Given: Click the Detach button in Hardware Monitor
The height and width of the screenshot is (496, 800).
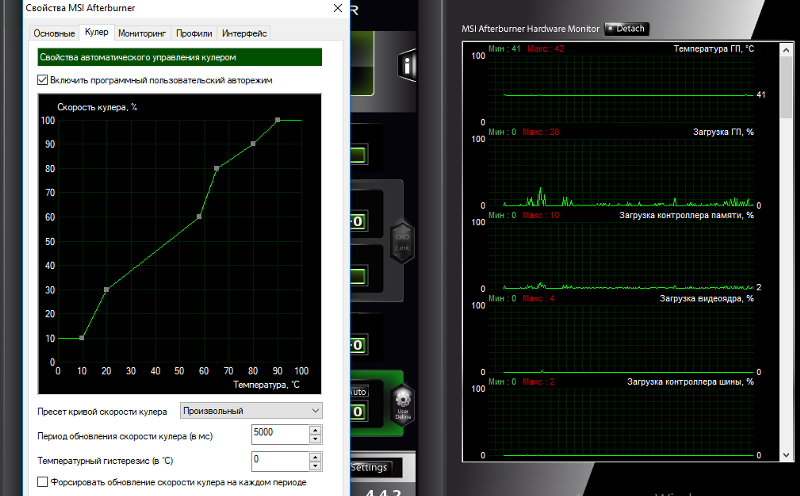Looking at the screenshot, I should pyautogui.click(x=627, y=29).
